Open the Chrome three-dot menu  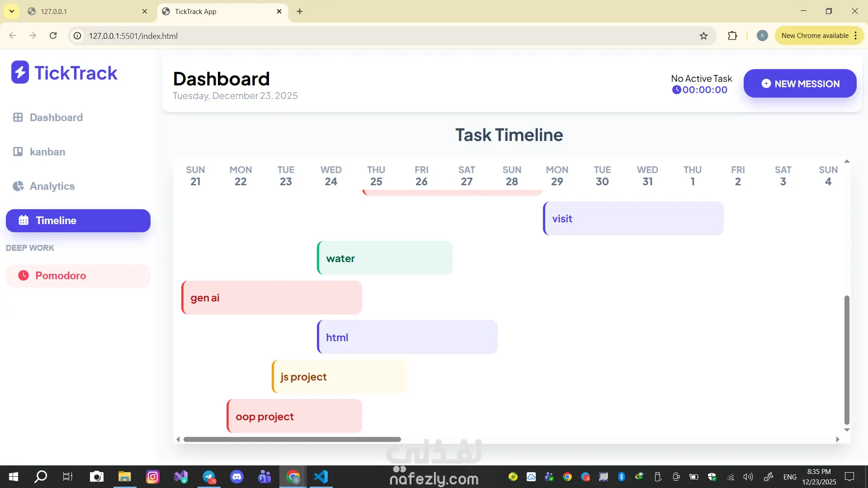[x=856, y=36]
